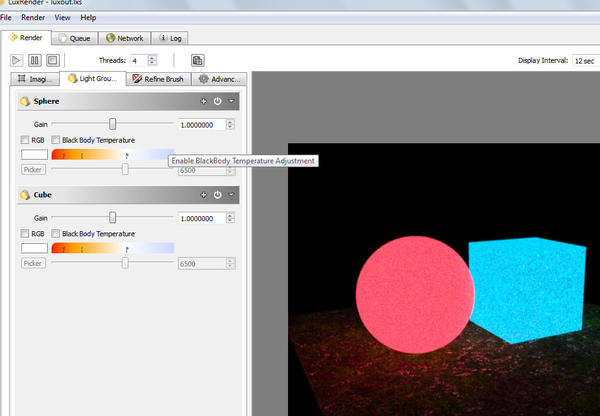Switch to the Queue tab
Image resolution: width=600 pixels, height=416 pixels.
(x=75, y=38)
